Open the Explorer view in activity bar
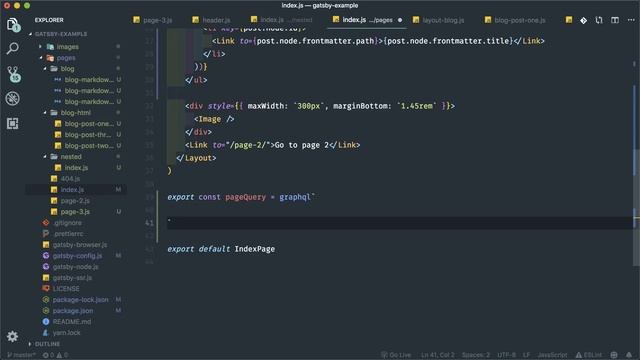The width and height of the screenshot is (640, 360). 13,25
